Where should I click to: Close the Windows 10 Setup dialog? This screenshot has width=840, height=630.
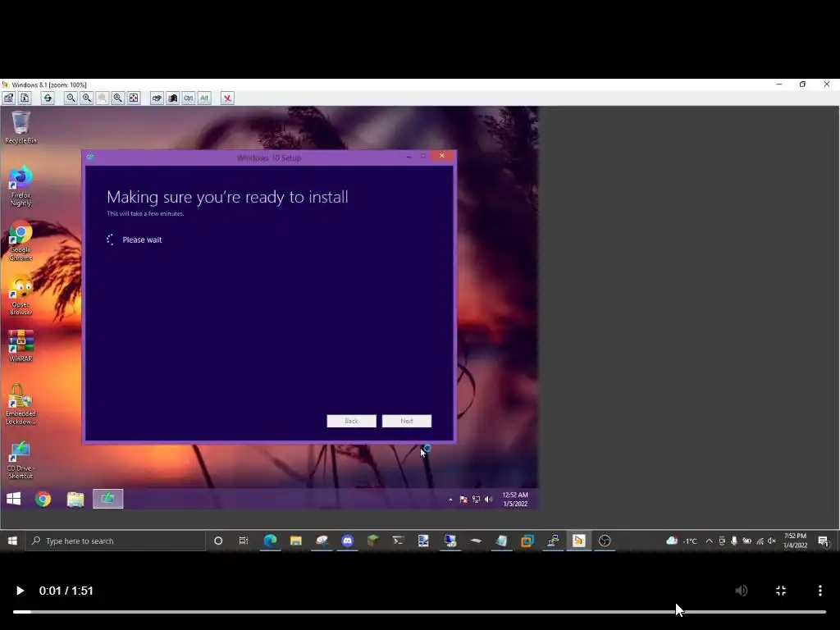coord(442,156)
